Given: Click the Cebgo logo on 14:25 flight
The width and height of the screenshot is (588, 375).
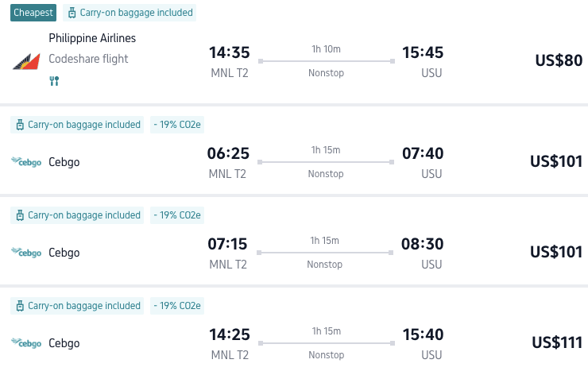Looking at the screenshot, I should 26,343.
